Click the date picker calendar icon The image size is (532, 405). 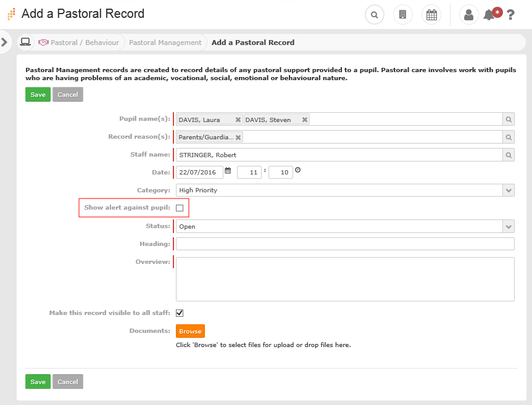228,171
